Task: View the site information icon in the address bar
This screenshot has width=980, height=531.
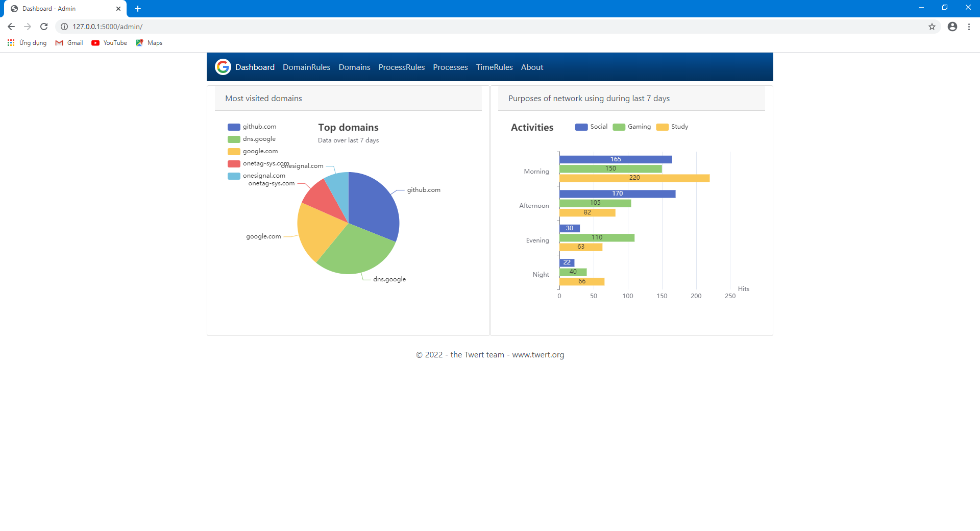Action: (64, 27)
